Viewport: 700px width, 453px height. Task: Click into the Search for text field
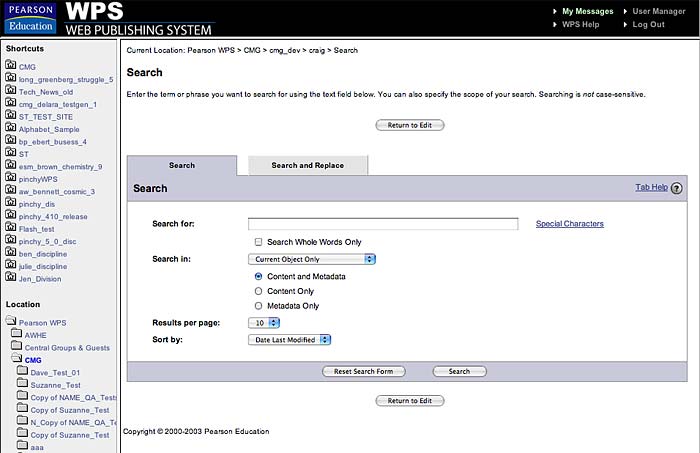tap(383, 224)
